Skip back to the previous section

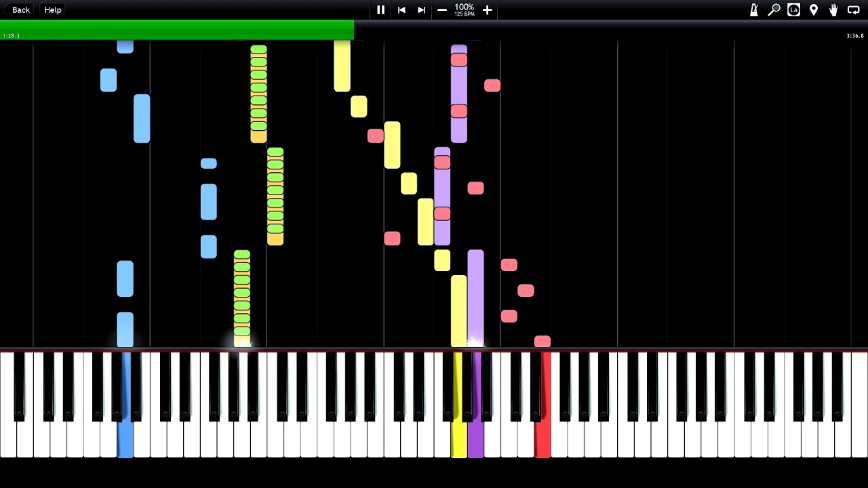[401, 9]
